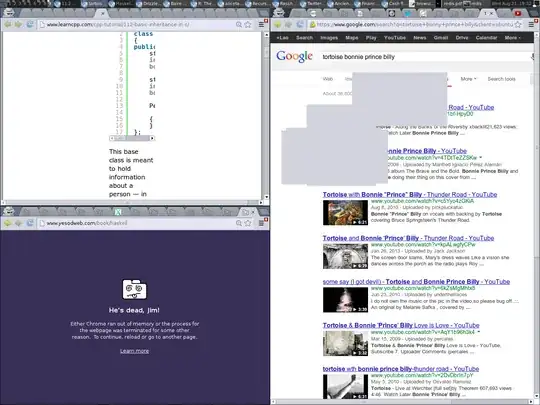Click thumbnail of Love is Love video
Image resolution: width=540 pixels, height=405 pixels.
point(345,343)
